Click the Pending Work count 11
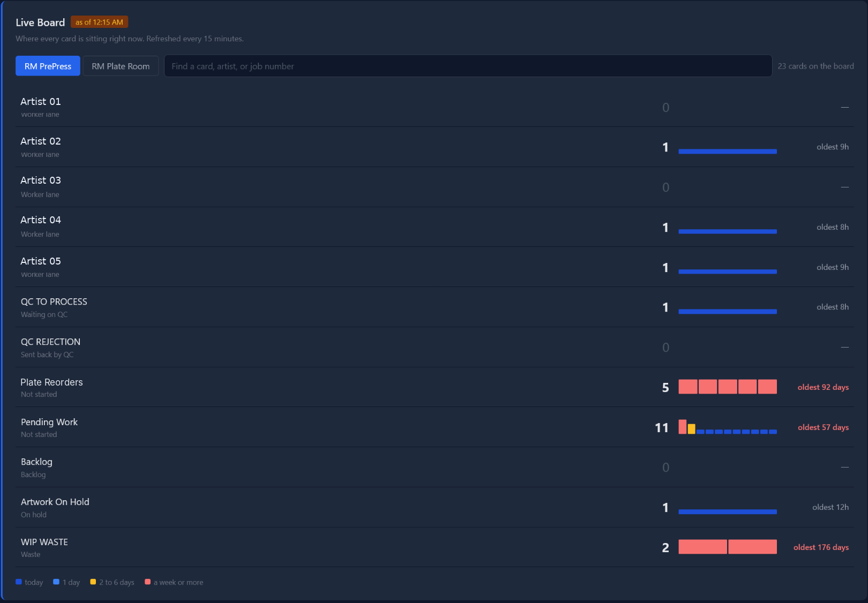The width and height of the screenshot is (868, 603). (662, 428)
